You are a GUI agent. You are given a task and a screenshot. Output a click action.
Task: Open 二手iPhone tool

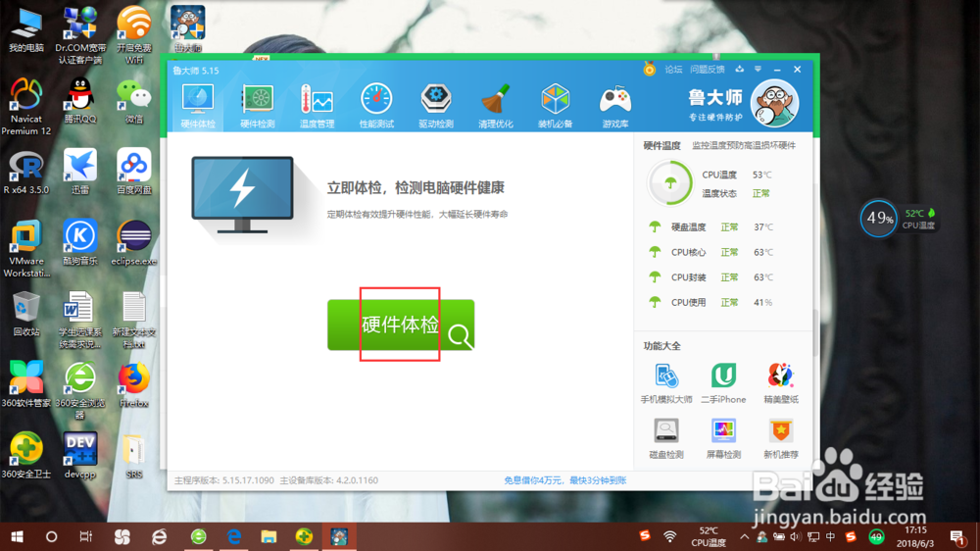[723, 382]
